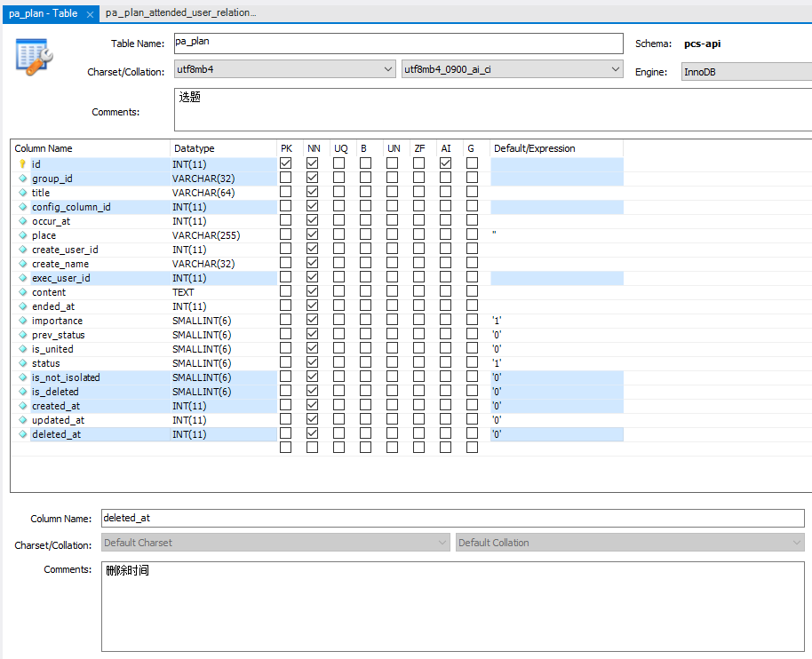Select the pa_plan - Table tab
The width and height of the screenshot is (812, 659).
point(43,13)
